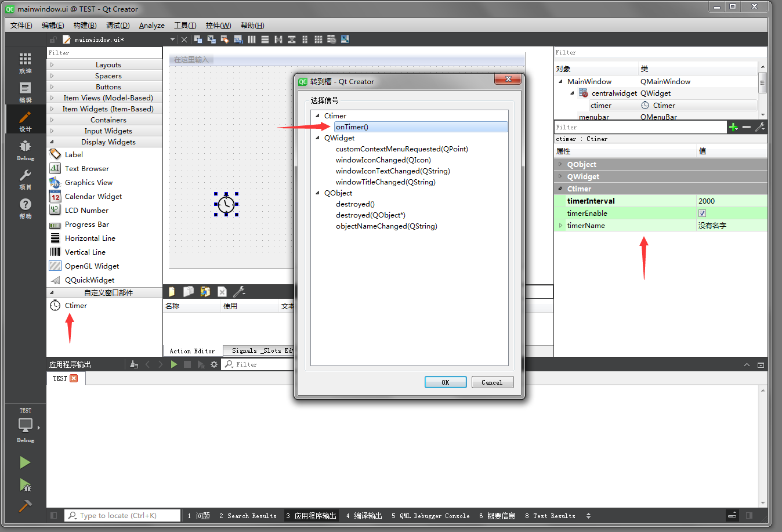Click New action icon in Action Editor

(172, 292)
